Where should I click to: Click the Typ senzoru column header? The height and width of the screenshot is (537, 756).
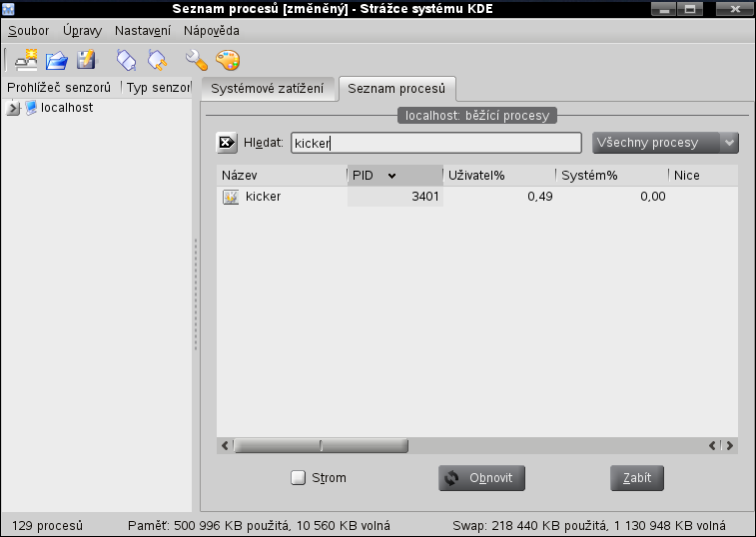158,88
